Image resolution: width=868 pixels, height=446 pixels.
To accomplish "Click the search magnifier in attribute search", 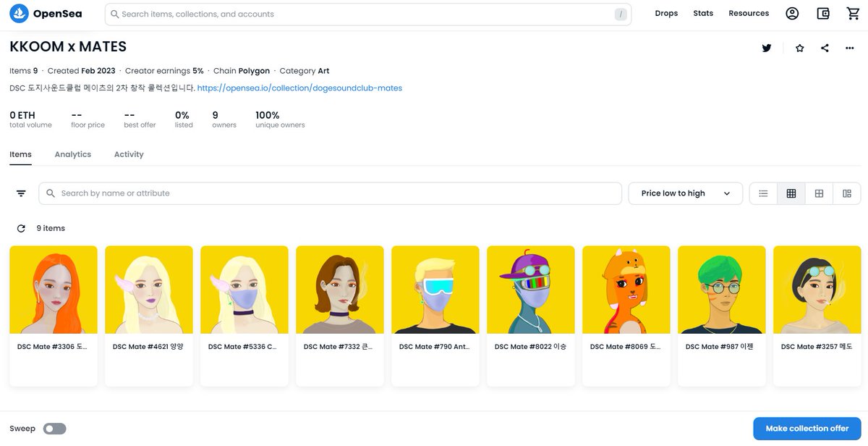I will (51, 193).
